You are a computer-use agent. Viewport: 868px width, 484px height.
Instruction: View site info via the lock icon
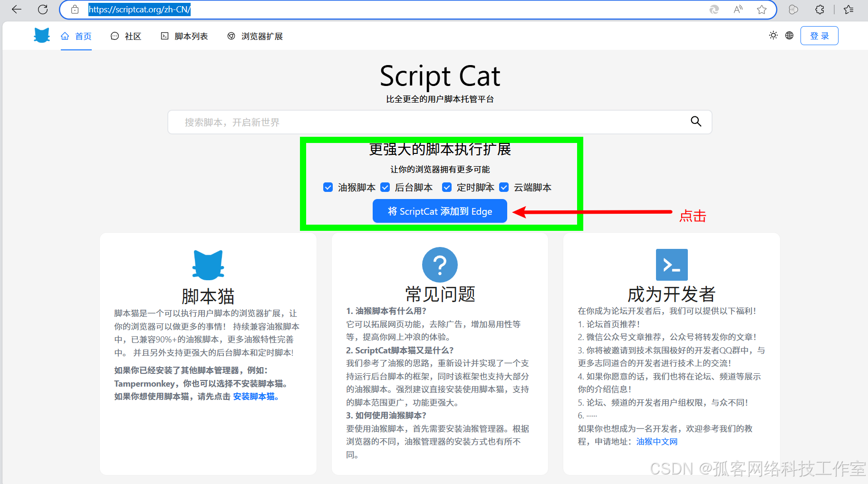pyautogui.click(x=75, y=9)
